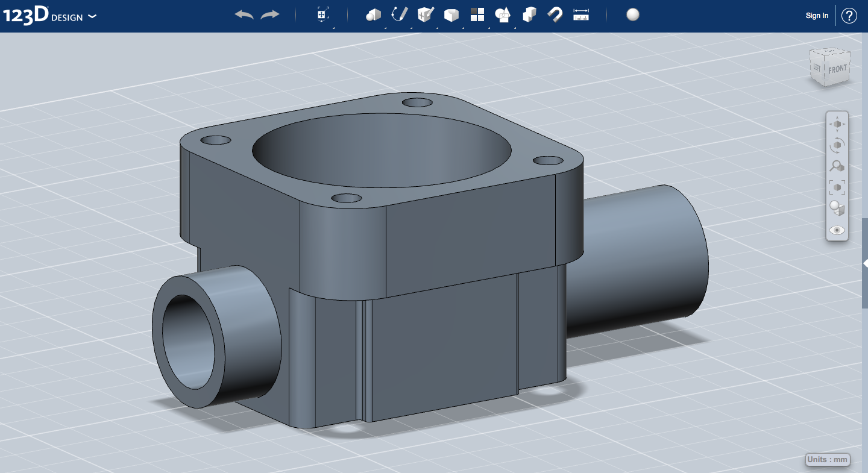Open the Help question mark
The image size is (868, 473).
[x=849, y=16]
